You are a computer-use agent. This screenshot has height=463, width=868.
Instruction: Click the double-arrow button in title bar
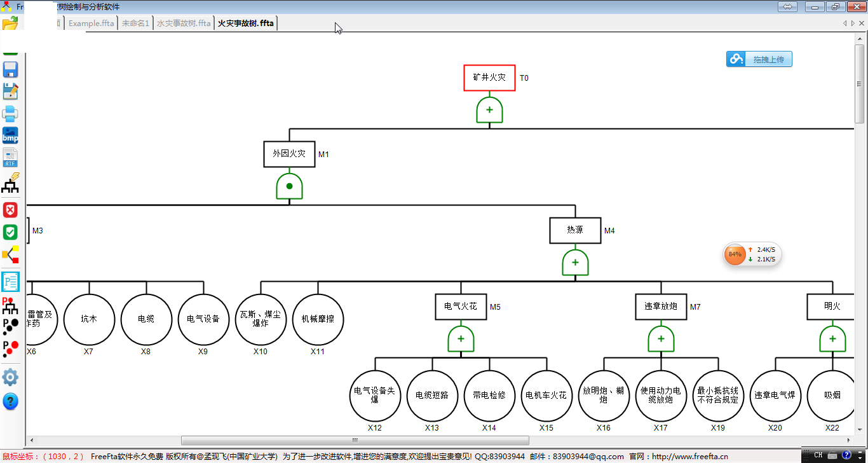[x=787, y=6]
